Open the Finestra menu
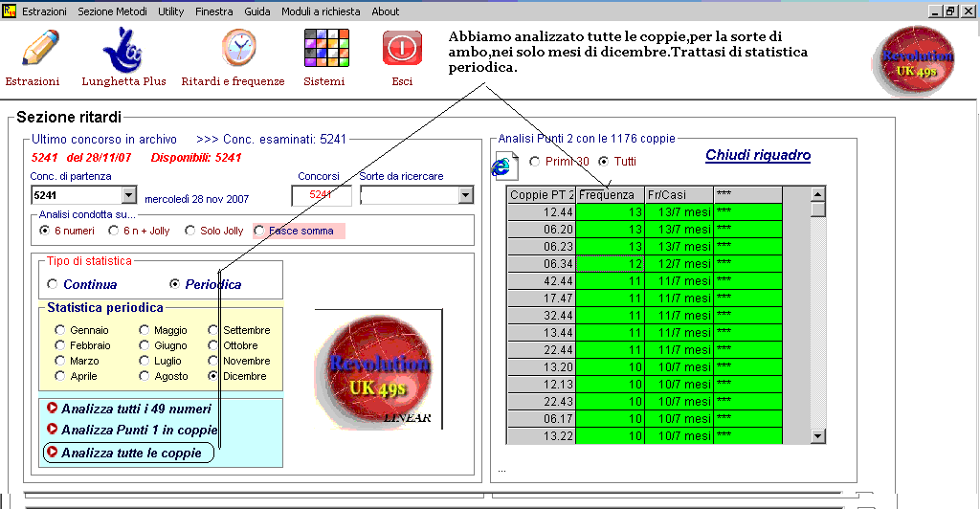The image size is (980, 509). 213,11
